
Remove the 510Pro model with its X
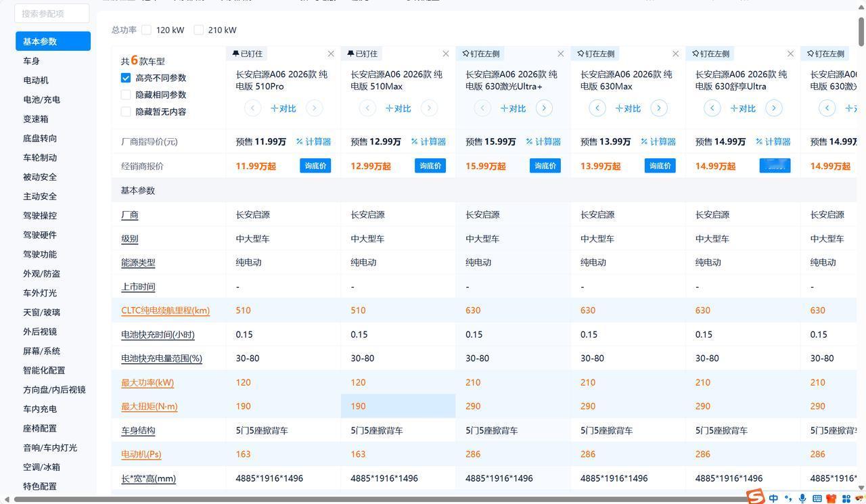pyautogui.click(x=331, y=53)
